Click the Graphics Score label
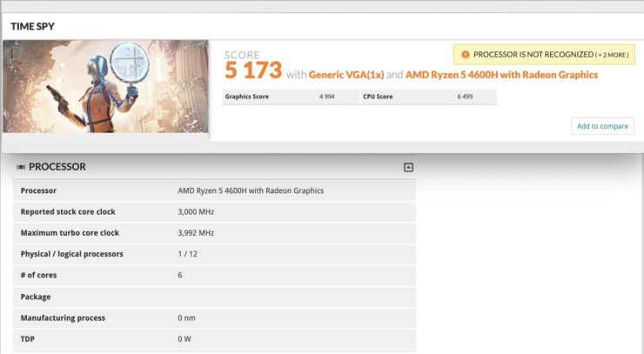Screen dimensions: 644x354 click(x=247, y=97)
